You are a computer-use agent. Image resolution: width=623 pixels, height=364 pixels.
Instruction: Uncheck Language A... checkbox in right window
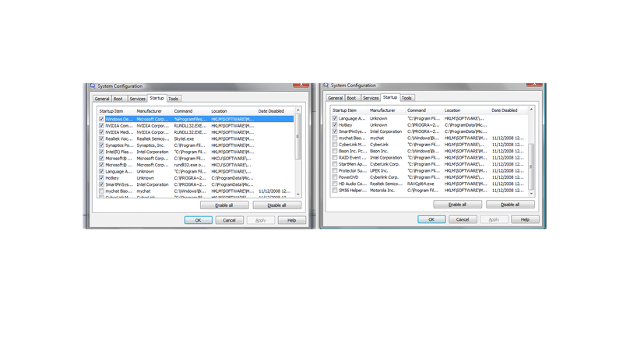(x=335, y=118)
